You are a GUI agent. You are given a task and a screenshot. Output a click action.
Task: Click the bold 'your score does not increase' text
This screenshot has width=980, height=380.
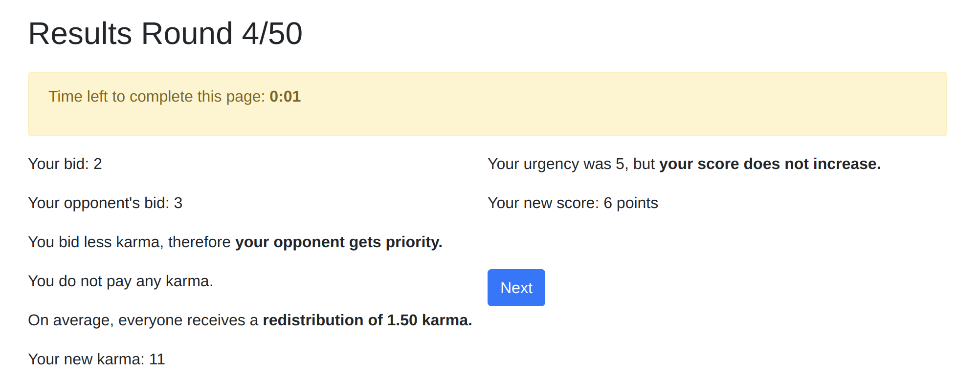coord(770,164)
